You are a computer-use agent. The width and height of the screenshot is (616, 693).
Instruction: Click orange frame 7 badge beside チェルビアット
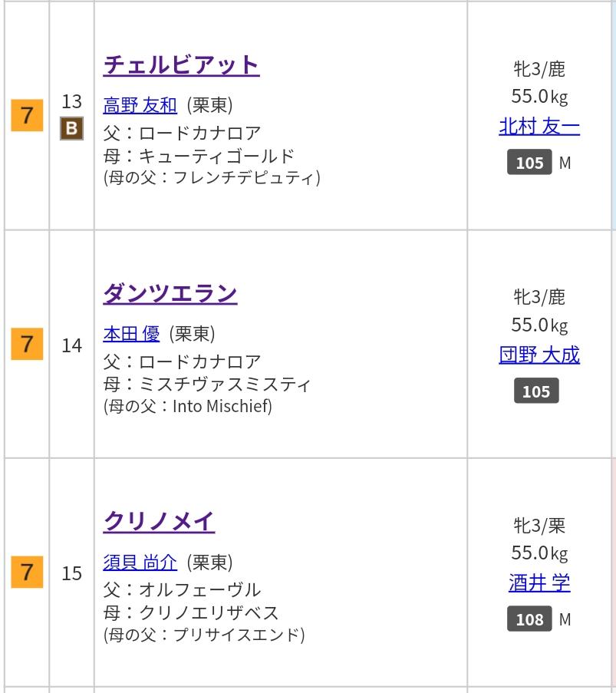coord(27,116)
